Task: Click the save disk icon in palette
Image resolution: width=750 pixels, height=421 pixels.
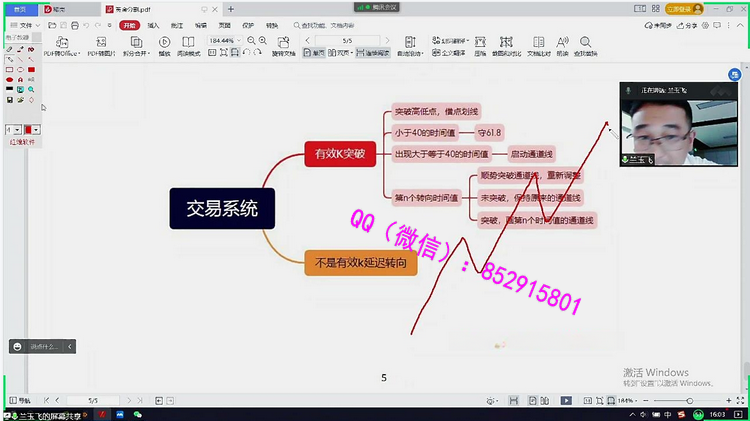Action: (x=9, y=100)
